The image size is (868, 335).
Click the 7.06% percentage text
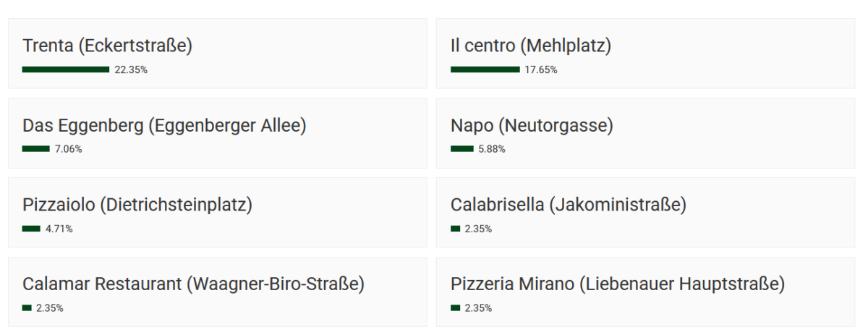pyautogui.click(x=69, y=150)
